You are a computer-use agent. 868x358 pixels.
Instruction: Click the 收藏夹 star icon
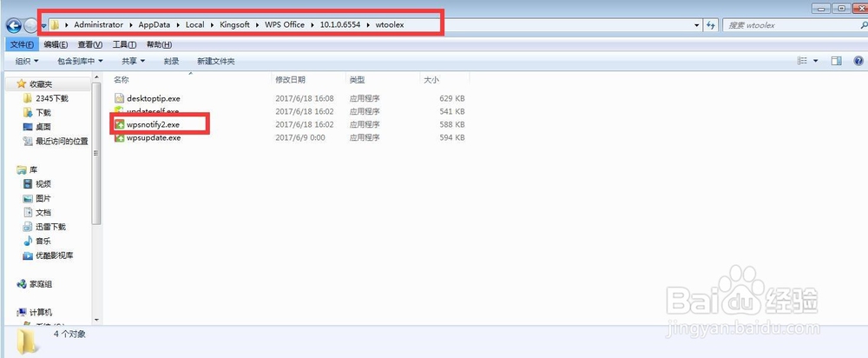(21, 83)
